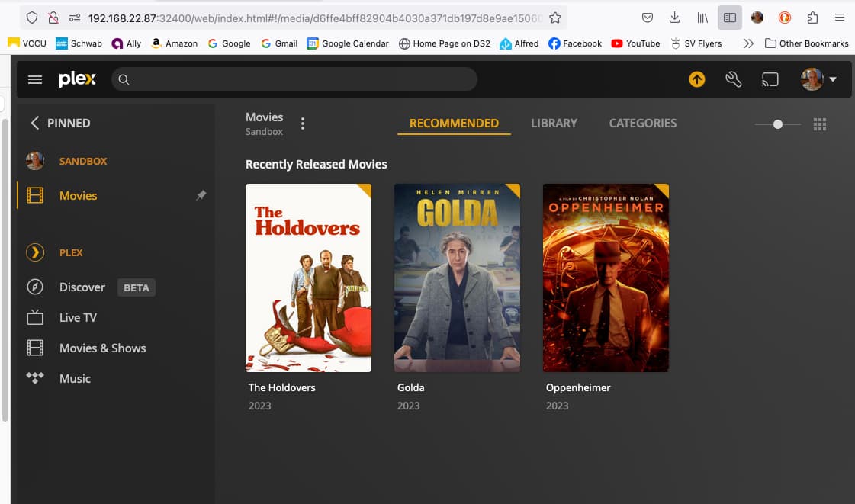Open Discover from the sidebar
855x504 pixels.
point(82,287)
